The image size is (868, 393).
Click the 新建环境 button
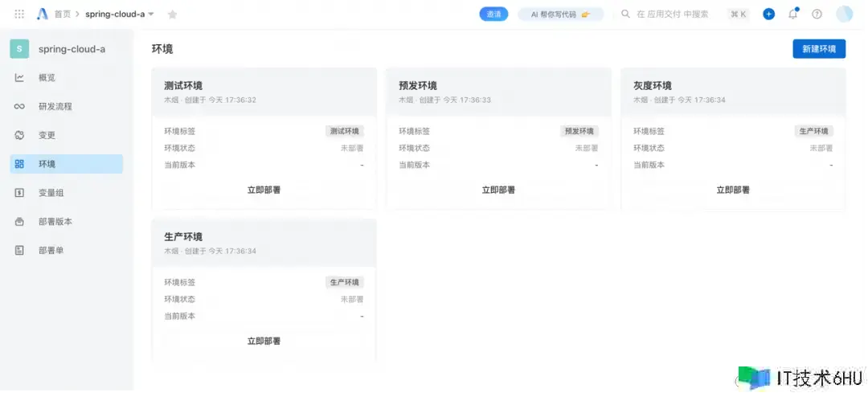818,49
